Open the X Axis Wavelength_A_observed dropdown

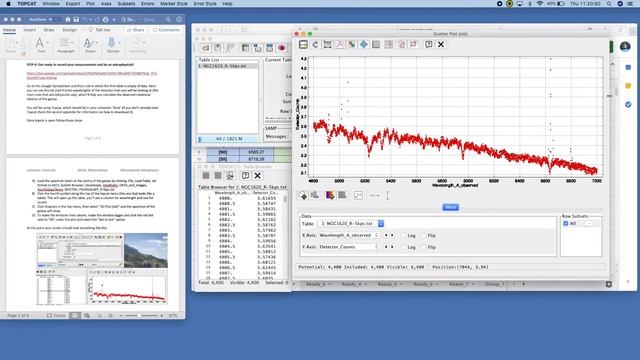pyautogui.click(x=349, y=236)
